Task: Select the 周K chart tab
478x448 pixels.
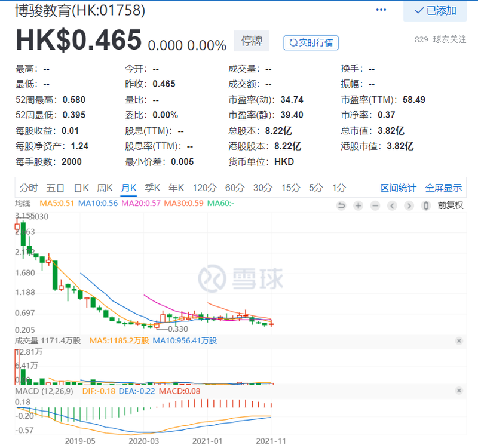Action: coord(105,188)
